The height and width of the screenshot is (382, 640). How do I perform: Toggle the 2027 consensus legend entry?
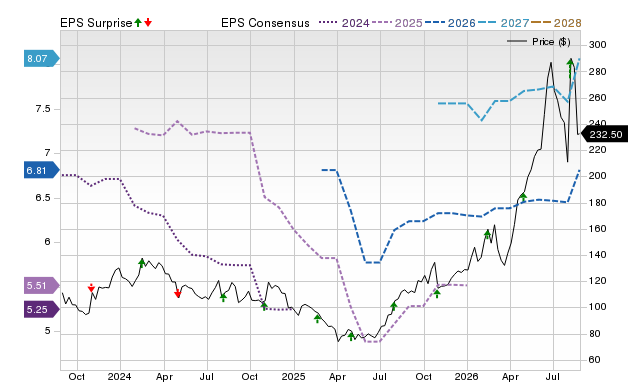click(x=503, y=23)
